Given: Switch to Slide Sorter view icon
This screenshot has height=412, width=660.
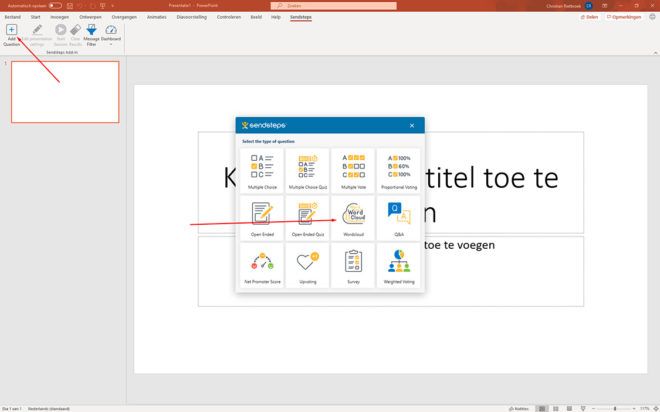Looking at the screenshot, I should click(556, 409).
